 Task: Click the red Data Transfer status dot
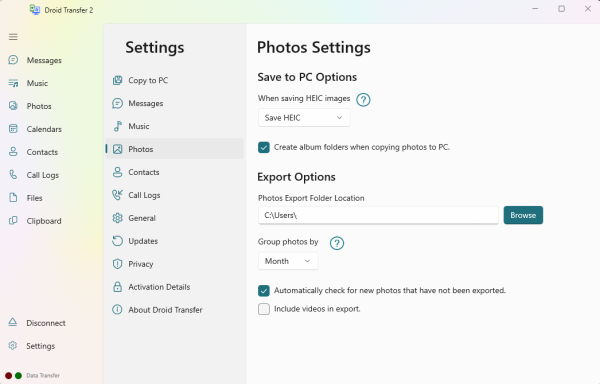8,376
